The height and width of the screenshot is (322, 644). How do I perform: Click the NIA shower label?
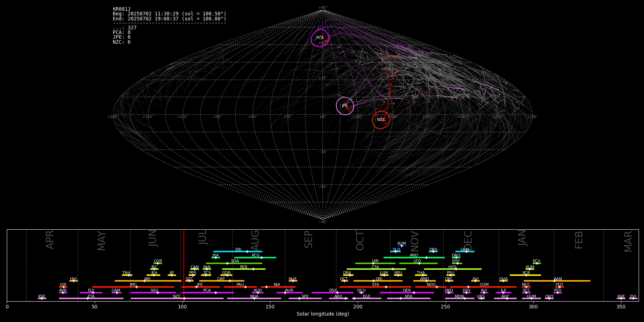coord(277,285)
